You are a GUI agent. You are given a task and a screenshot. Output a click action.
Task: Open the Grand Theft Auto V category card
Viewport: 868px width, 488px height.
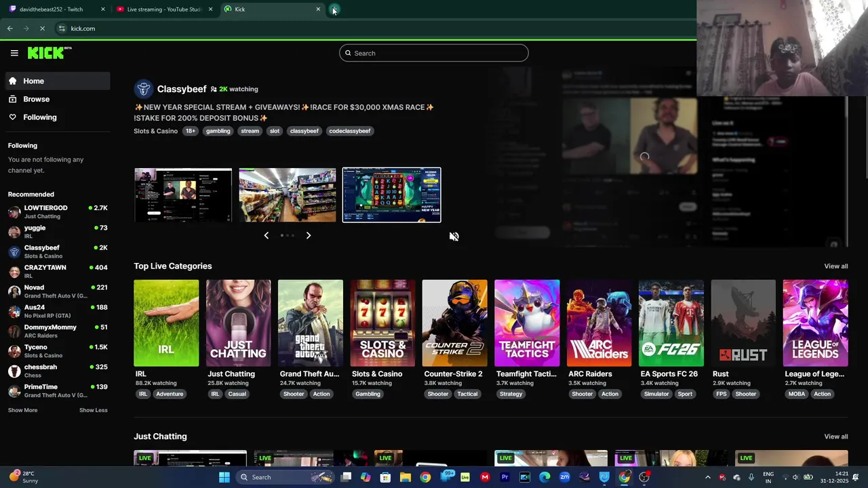311,323
